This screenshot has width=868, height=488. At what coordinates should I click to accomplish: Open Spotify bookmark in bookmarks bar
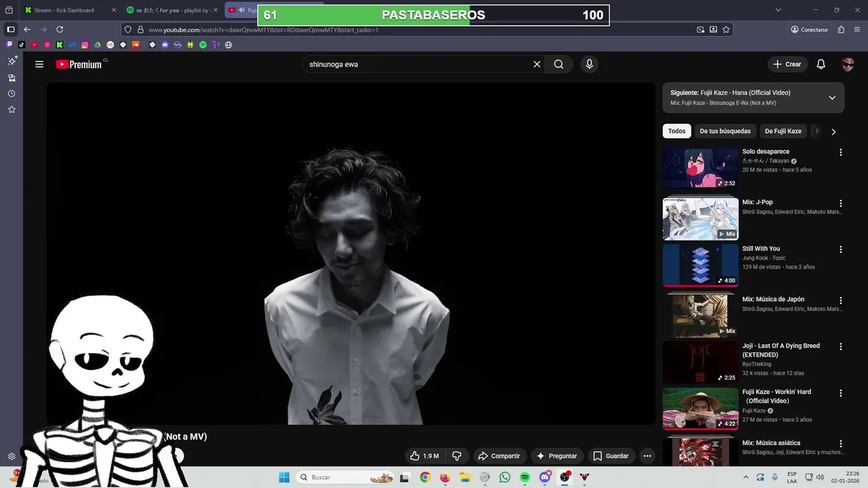[x=203, y=45]
